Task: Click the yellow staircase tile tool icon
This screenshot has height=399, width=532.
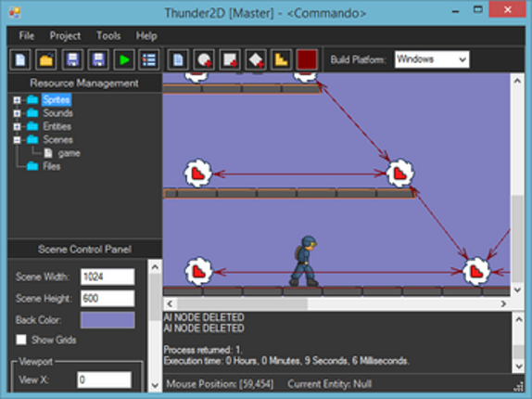Action: (281, 60)
